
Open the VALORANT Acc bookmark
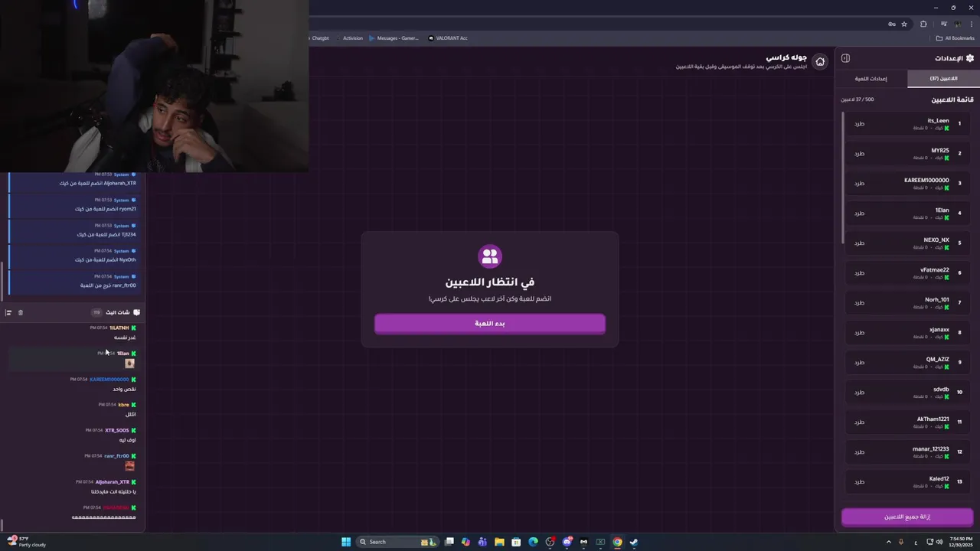pos(448,38)
